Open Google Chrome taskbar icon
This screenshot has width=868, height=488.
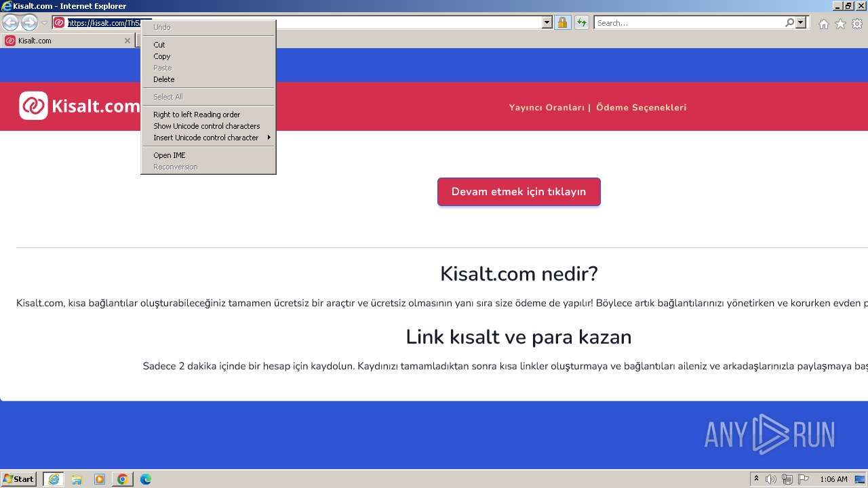(x=123, y=479)
